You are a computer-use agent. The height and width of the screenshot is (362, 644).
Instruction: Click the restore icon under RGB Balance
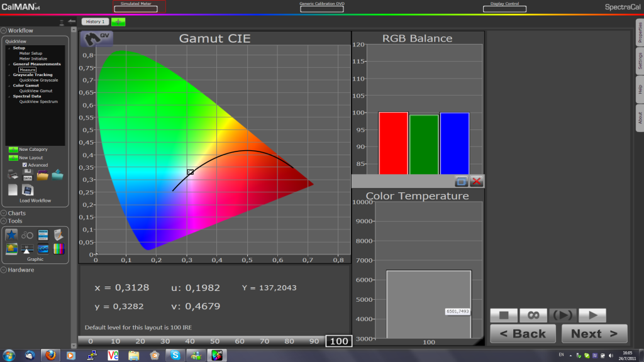tap(461, 181)
